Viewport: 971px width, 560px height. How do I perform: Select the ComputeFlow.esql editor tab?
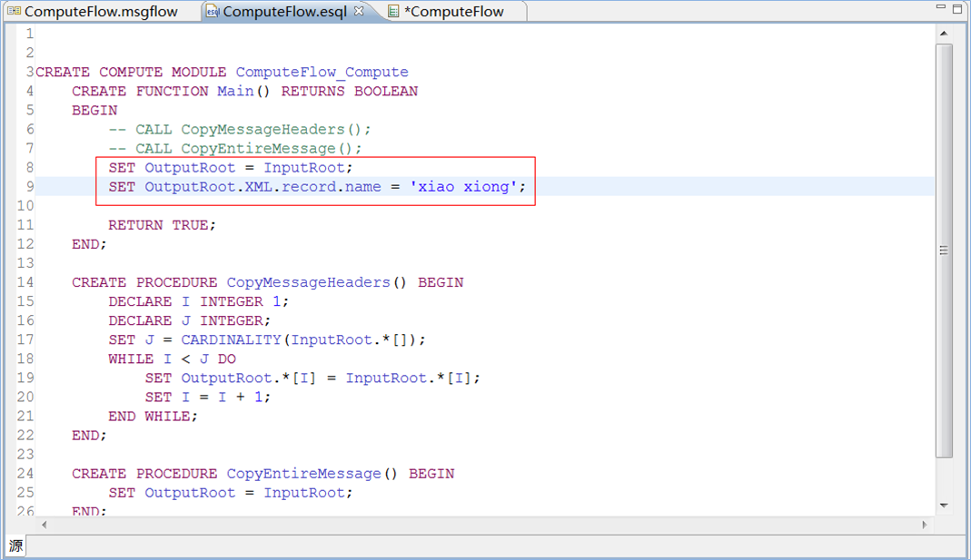click(284, 12)
